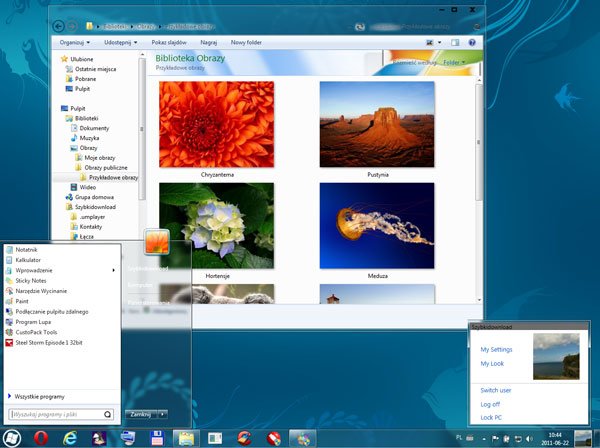The width and height of the screenshot is (600, 448).
Task: Open the CustoPack Tools taskbar icon
Action: point(303,438)
